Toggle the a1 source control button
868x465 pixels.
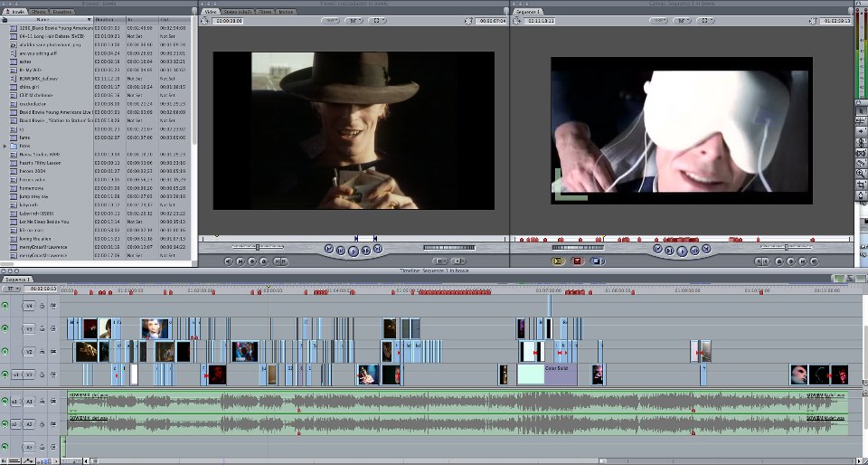[x=15, y=402]
